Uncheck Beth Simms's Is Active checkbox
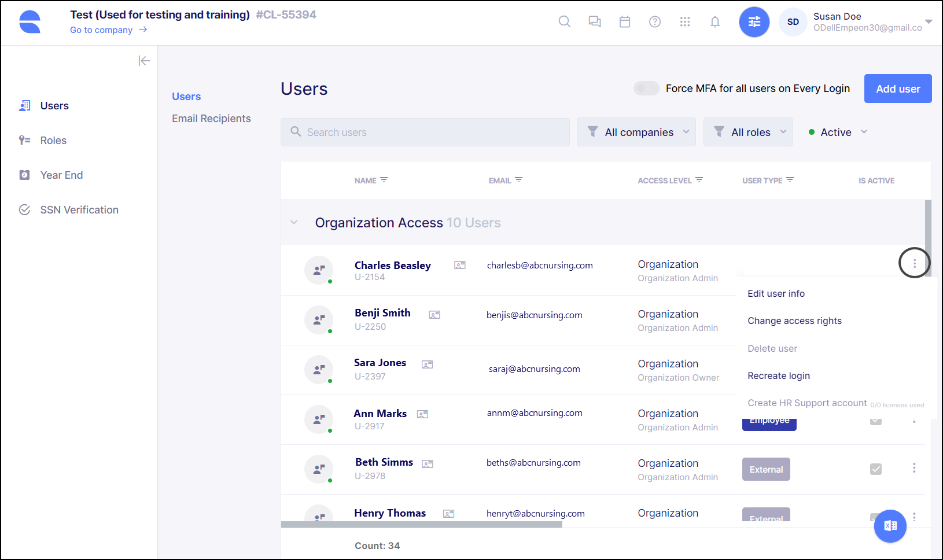Viewport: 943px width, 560px height. (875, 469)
